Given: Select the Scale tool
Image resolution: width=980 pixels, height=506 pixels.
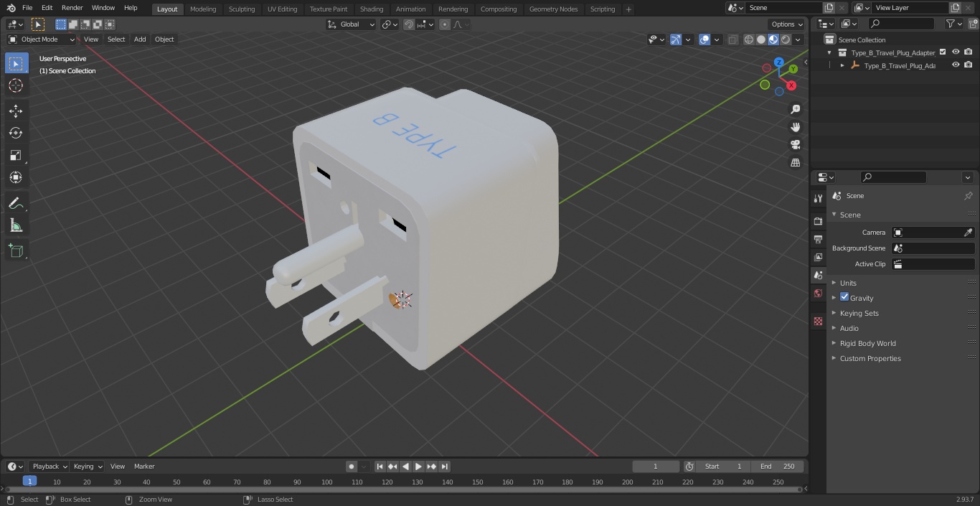Looking at the screenshot, I should pos(16,155).
